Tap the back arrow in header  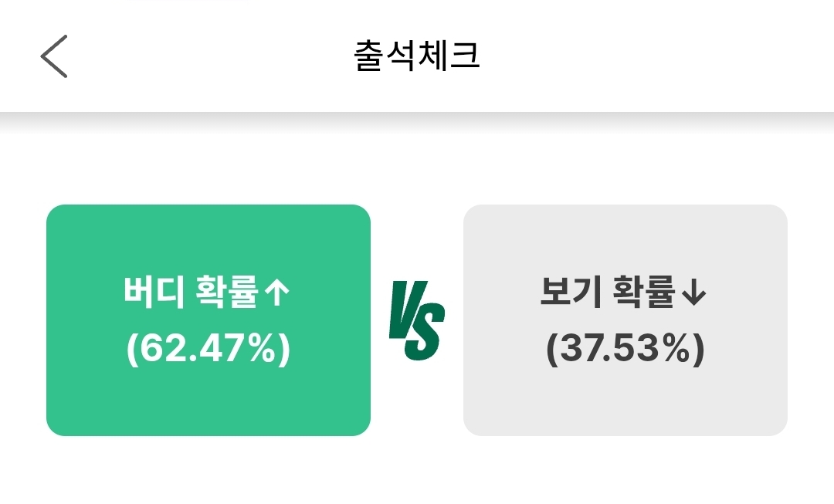click(x=54, y=56)
